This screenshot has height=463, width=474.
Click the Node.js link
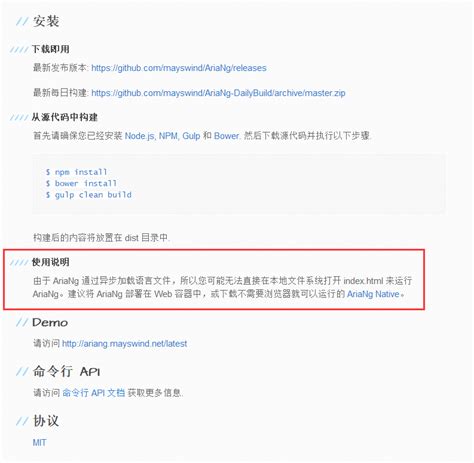140,136
